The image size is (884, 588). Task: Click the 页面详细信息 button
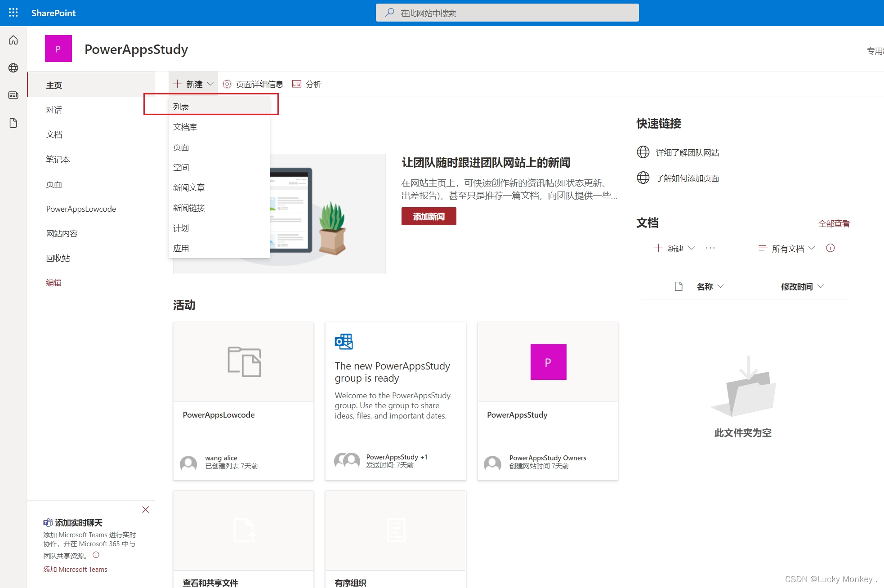point(253,84)
